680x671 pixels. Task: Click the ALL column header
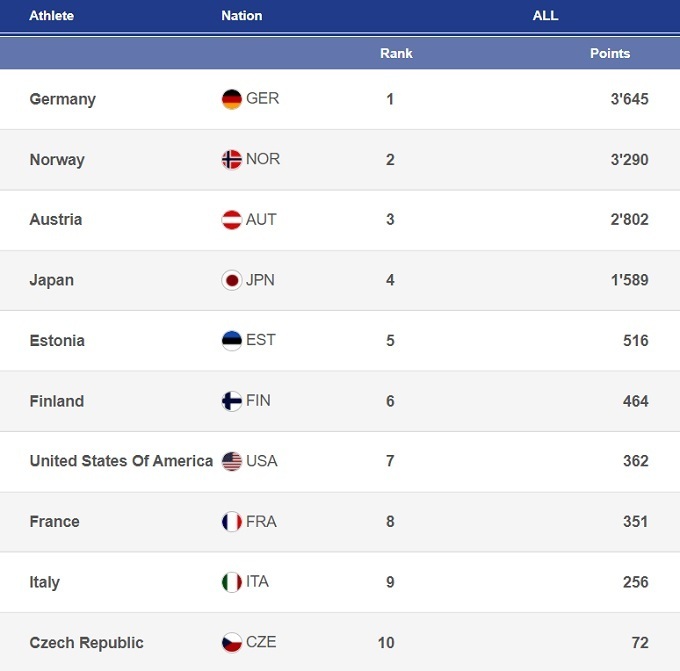tap(545, 16)
